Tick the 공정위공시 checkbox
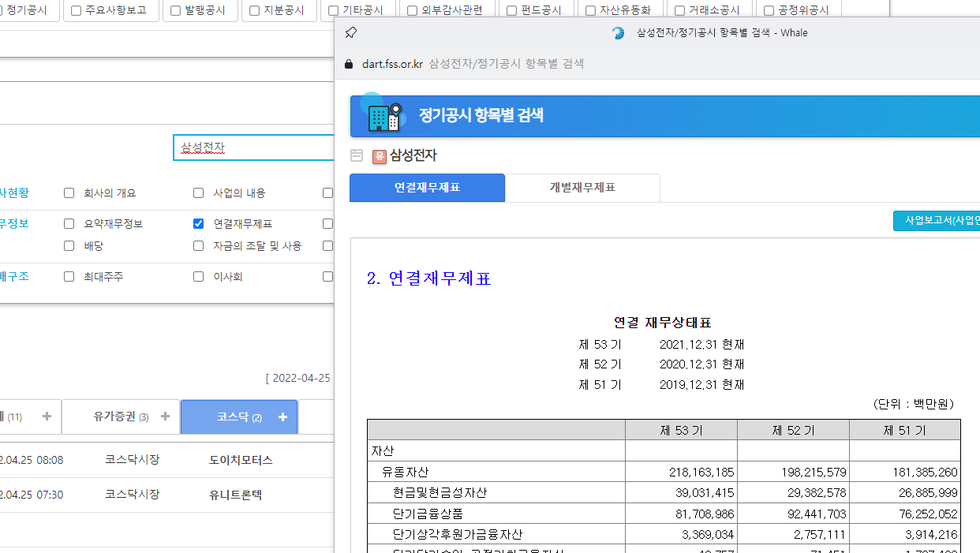 click(x=769, y=11)
